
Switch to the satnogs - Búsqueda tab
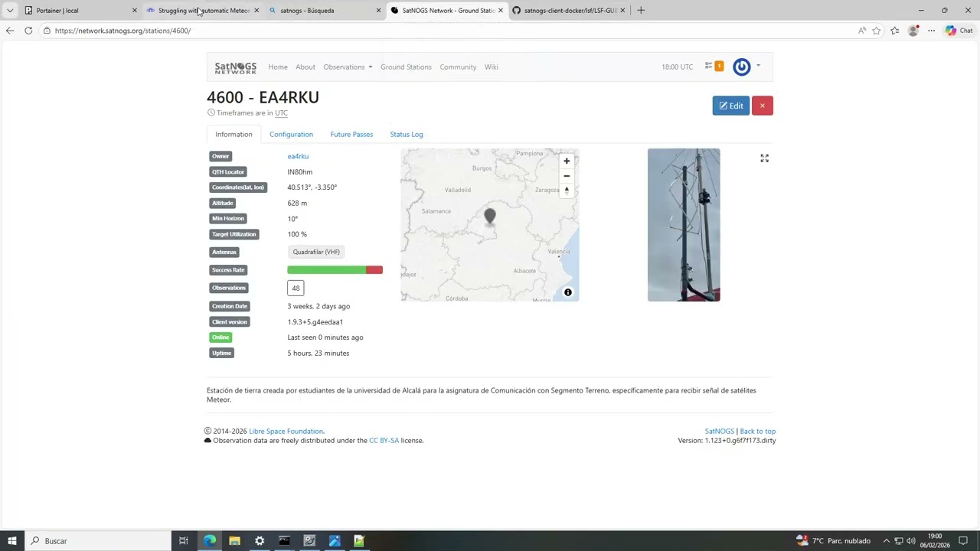click(325, 11)
